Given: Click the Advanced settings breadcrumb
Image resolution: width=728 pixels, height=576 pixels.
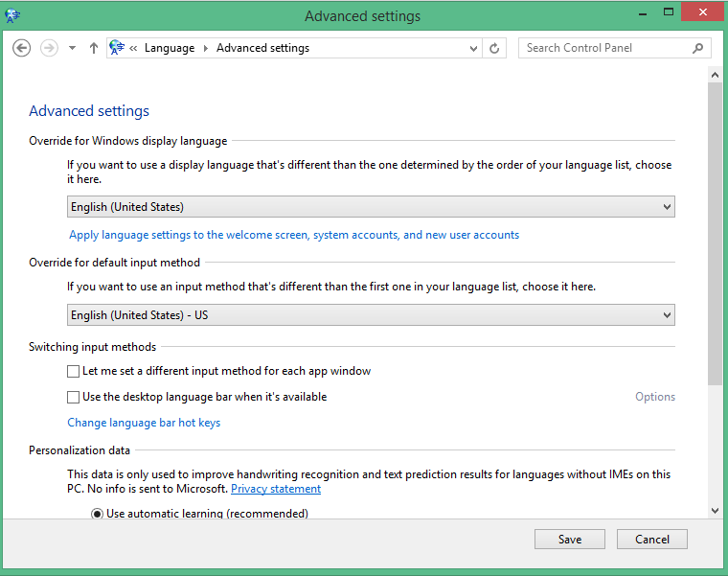Looking at the screenshot, I should point(262,48).
